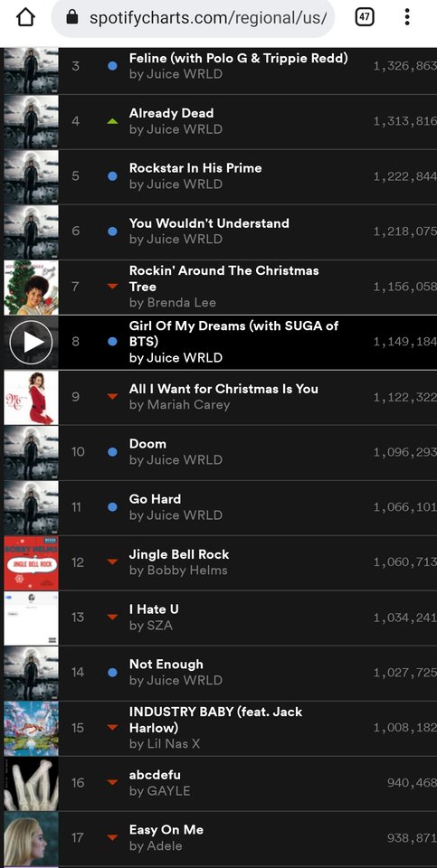This screenshot has height=868, width=437.
Task: Open Feline with Polo G track
Action: tap(239, 58)
